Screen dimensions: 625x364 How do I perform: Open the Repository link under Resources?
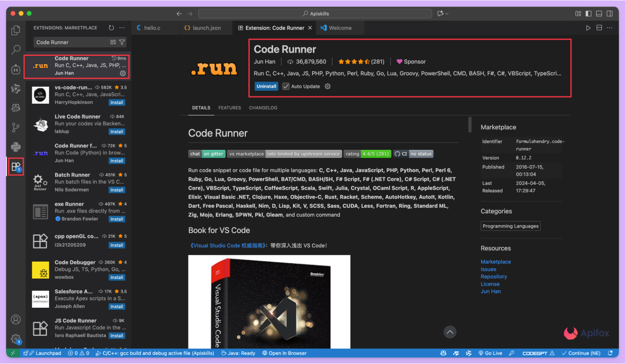[494, 276]
